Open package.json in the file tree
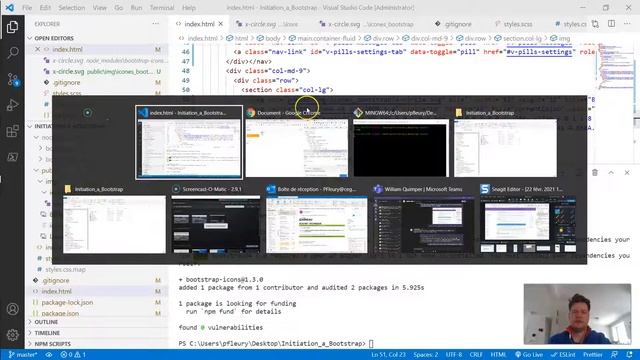The width and height of the screenshot is (640, 360). (x=60, y=313)
